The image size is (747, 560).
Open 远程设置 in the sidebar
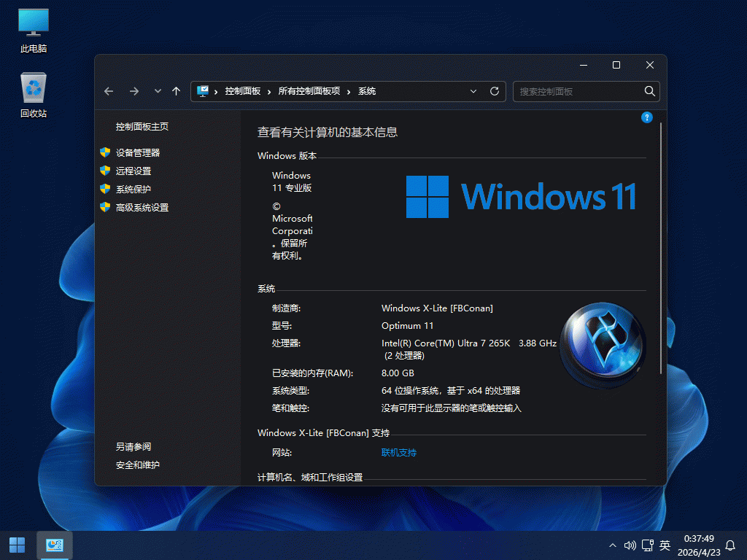133,171
